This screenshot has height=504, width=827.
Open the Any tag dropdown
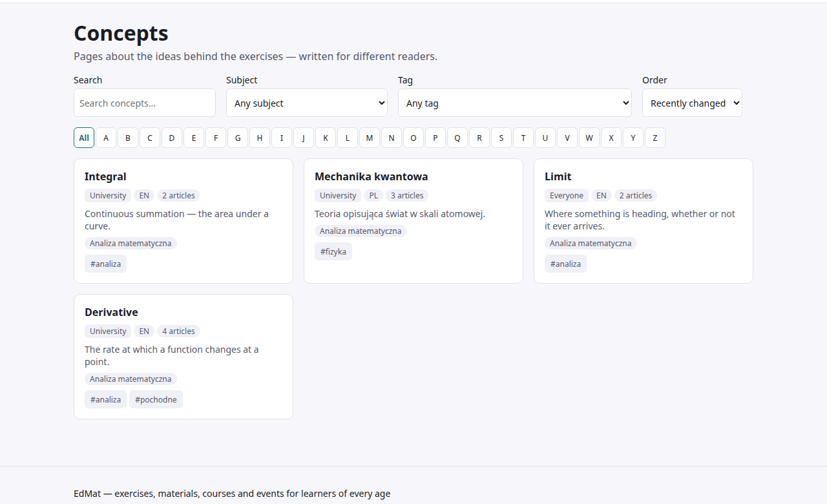(515, 103)
